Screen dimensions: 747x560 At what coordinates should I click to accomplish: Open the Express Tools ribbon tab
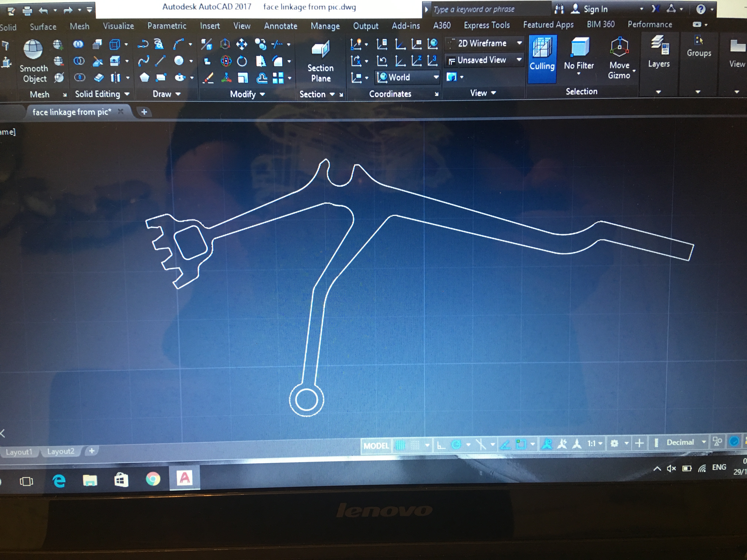click(x=487, y=25)
